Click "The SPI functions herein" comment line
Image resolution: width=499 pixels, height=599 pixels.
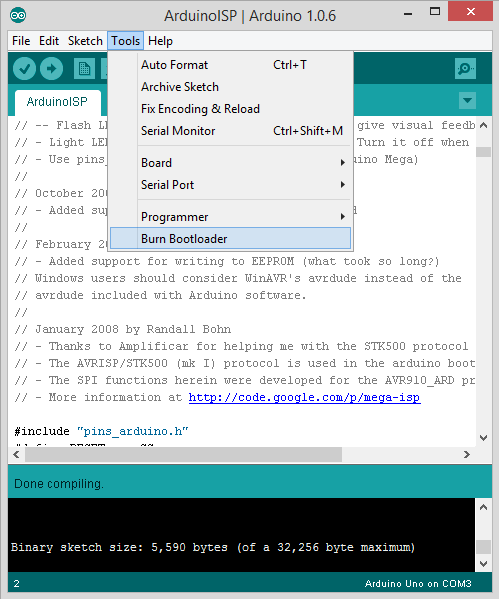tap(245, 380)
